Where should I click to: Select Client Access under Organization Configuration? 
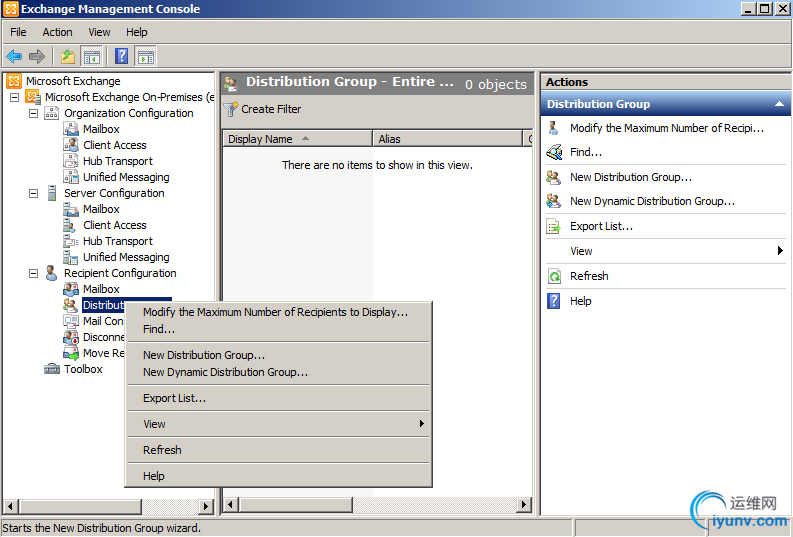coord(115,145)
